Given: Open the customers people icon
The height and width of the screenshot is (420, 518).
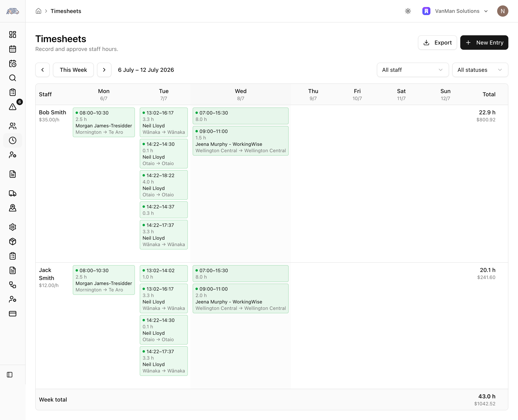Looking at the screenshot, I should coord(13,126).
